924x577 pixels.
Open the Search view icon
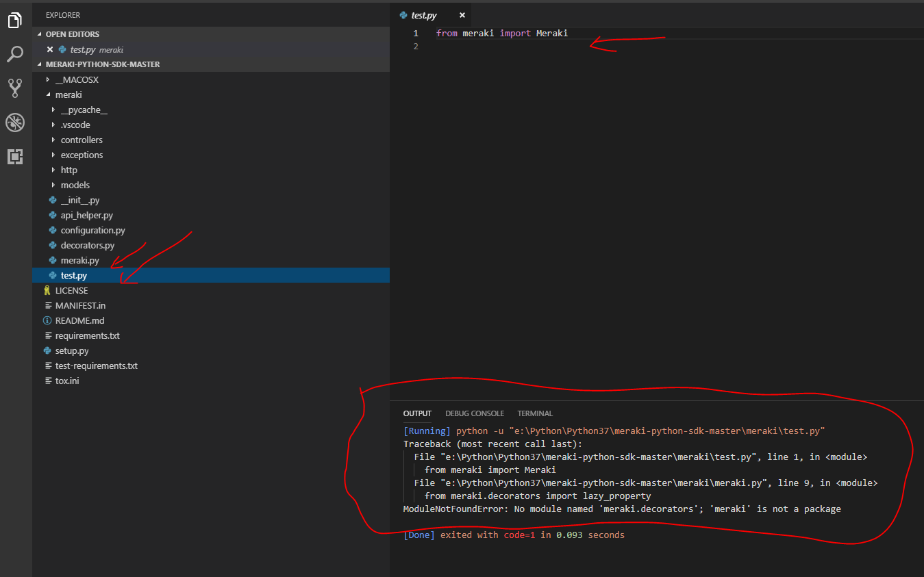pos(15,54)
